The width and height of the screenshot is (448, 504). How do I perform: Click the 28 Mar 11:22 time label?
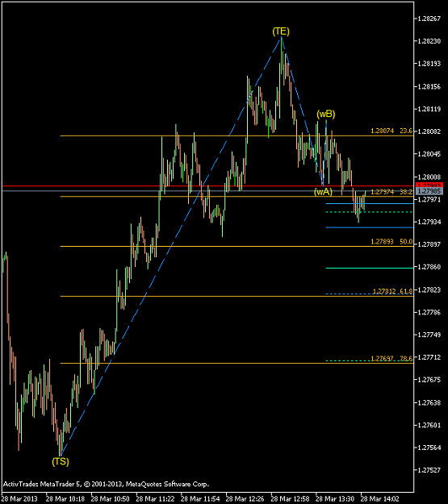pyautogui.click(x=155, y=499)
